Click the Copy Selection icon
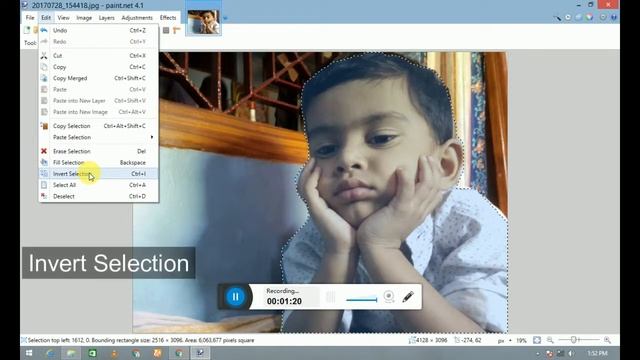Viewport: 640px width, 360px height. pyautogui.click(x=44, y=126)
